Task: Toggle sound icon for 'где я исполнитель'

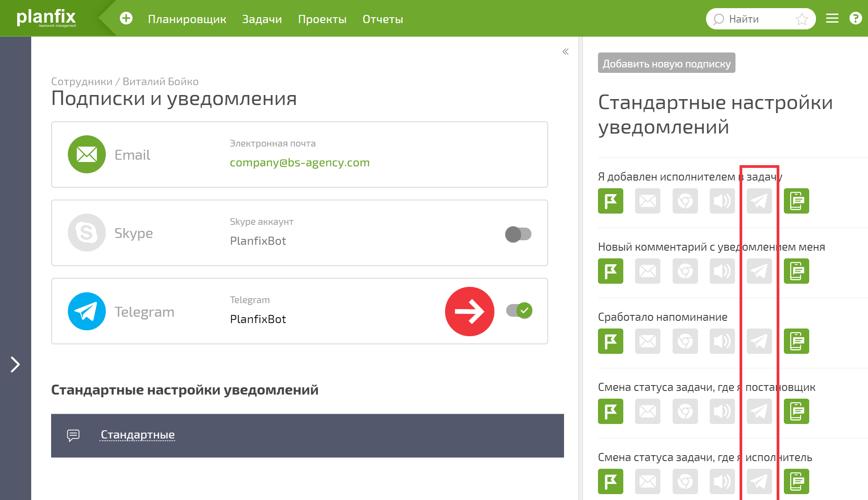Action: [x=722, y=481]
